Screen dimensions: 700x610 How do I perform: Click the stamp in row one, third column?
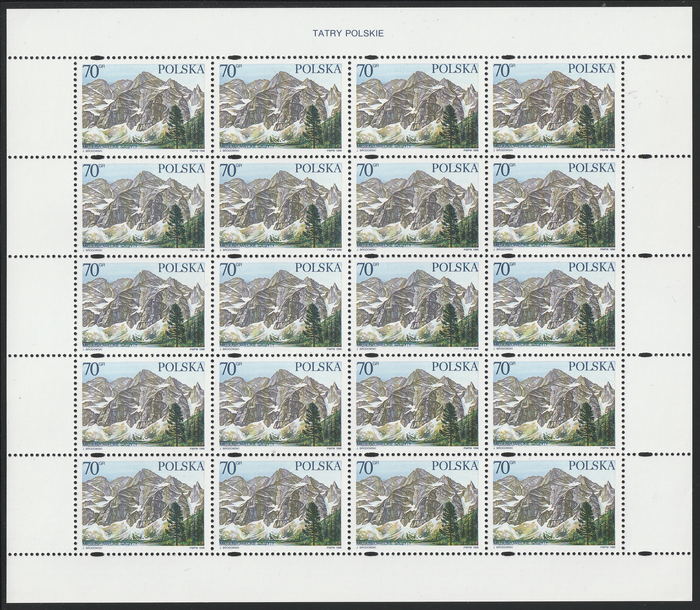[x=417, y=106]
